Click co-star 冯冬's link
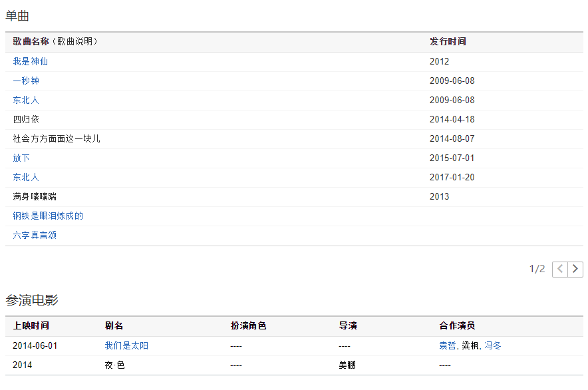This screenshot has width=588, height=390. tap(493, 345)
